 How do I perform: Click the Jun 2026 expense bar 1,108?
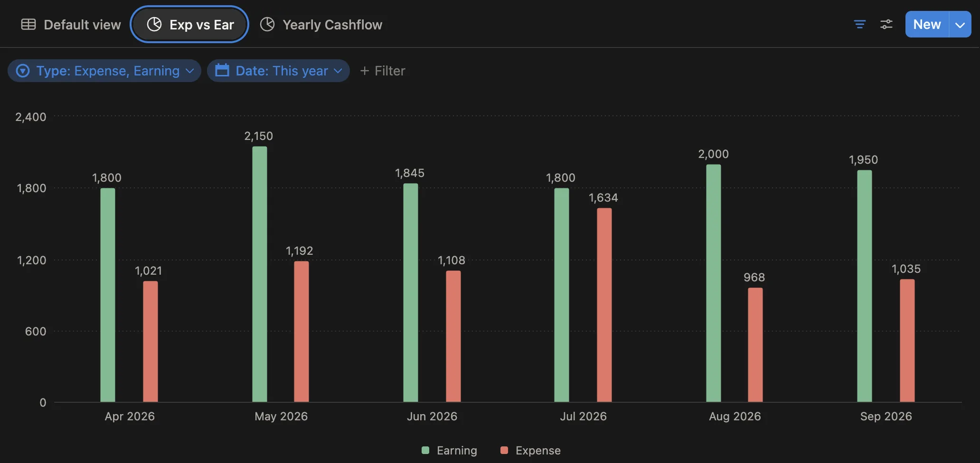point(453,336)
